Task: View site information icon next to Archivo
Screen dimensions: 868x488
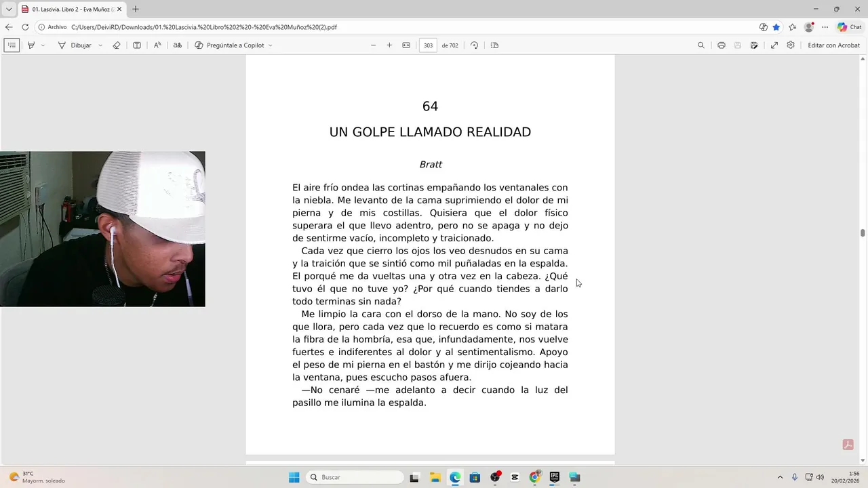Action: point(41,27)
